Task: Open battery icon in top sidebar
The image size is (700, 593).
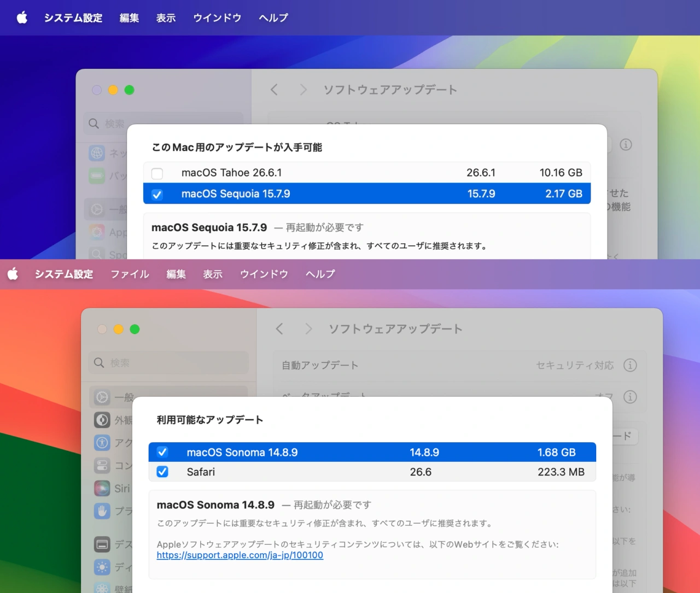Action: [97, 176]
